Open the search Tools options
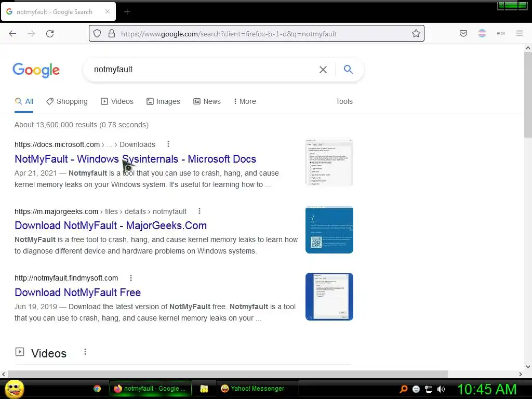The height and width of the screenshot is (399, 532). pyautogui.click(x=344, y=101)
